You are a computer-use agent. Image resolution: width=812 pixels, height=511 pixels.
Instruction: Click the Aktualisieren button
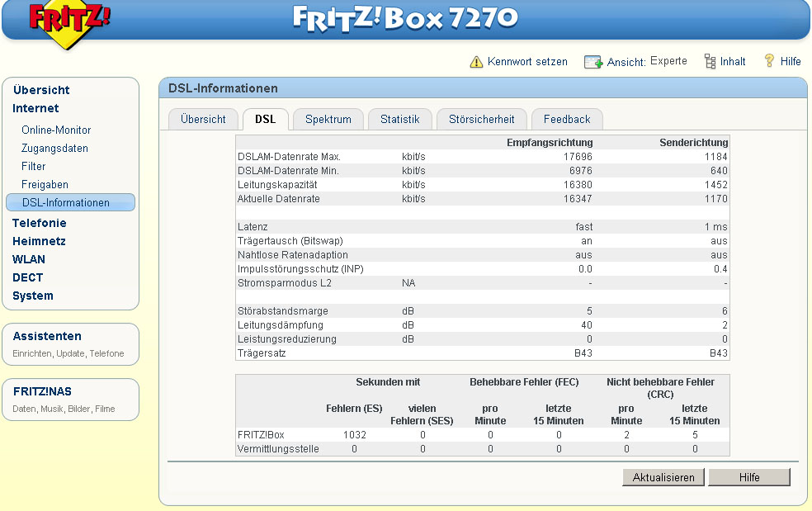pyautogui.click(x=663, y=477)
